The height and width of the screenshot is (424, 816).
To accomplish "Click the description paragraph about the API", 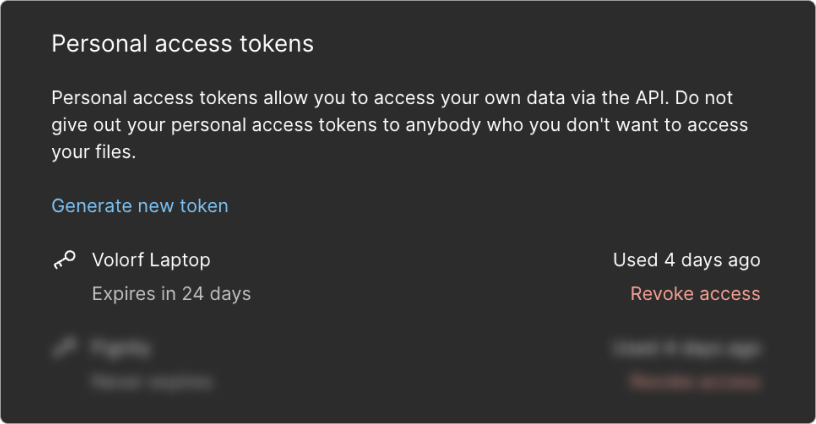I will (x=400, y=126).
